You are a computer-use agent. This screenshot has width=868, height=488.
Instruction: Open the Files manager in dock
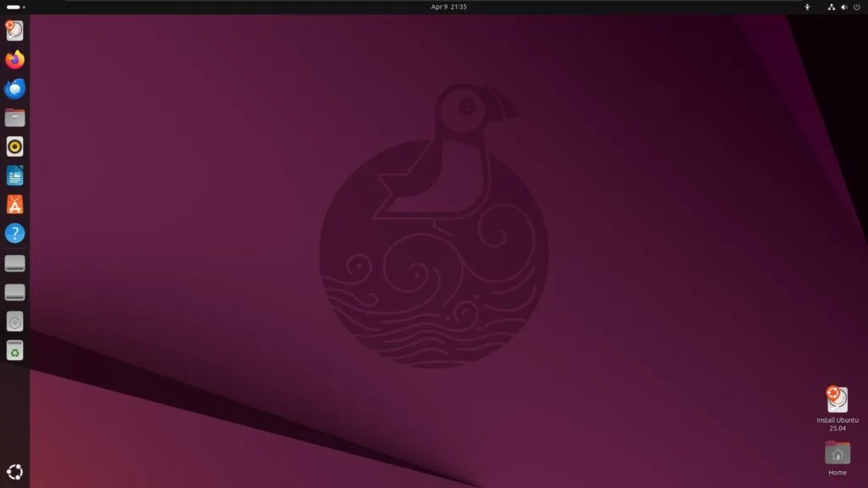(15, 118)
